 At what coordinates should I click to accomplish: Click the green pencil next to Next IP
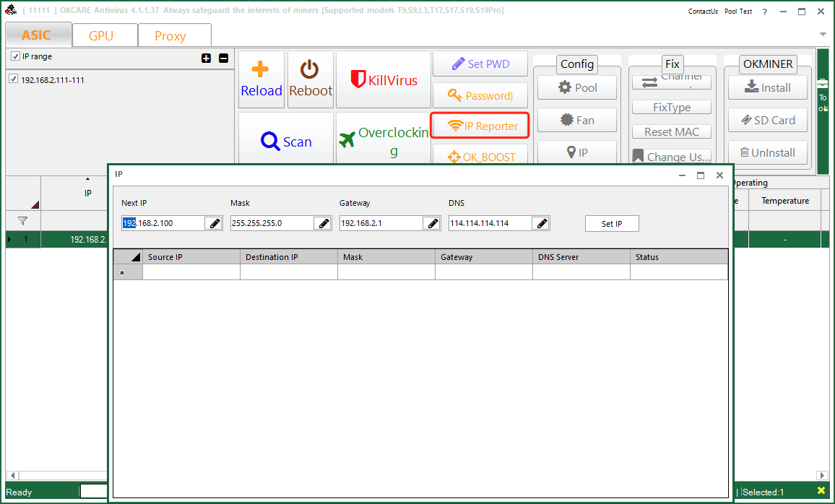coord(215,224)
